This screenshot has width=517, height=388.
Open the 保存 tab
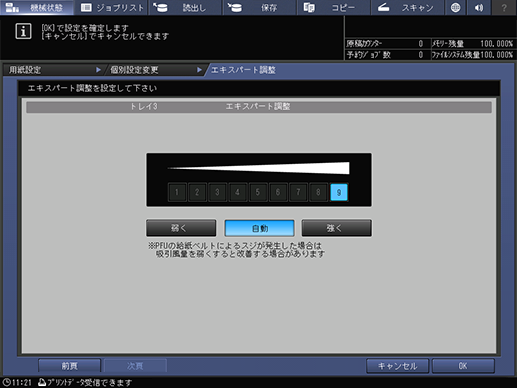point(260,7)
